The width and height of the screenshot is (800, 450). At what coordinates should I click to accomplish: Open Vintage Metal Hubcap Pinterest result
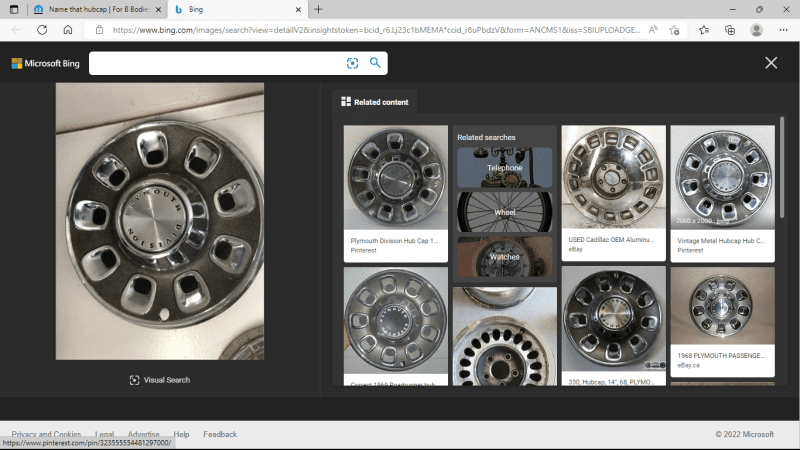(722, 194)
